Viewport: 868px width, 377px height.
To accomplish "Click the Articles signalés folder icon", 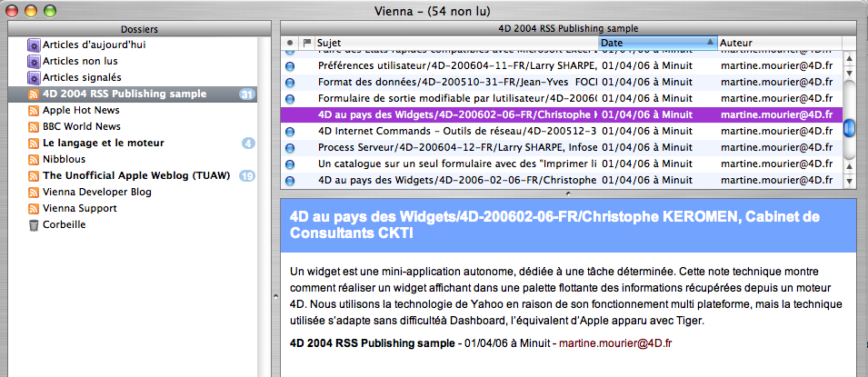I will coord(34,77).
